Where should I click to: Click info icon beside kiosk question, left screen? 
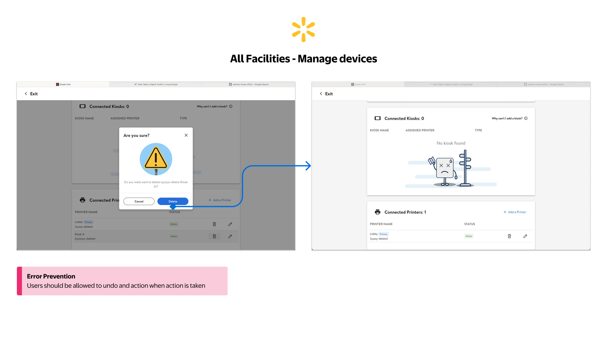tap(231, 106)
